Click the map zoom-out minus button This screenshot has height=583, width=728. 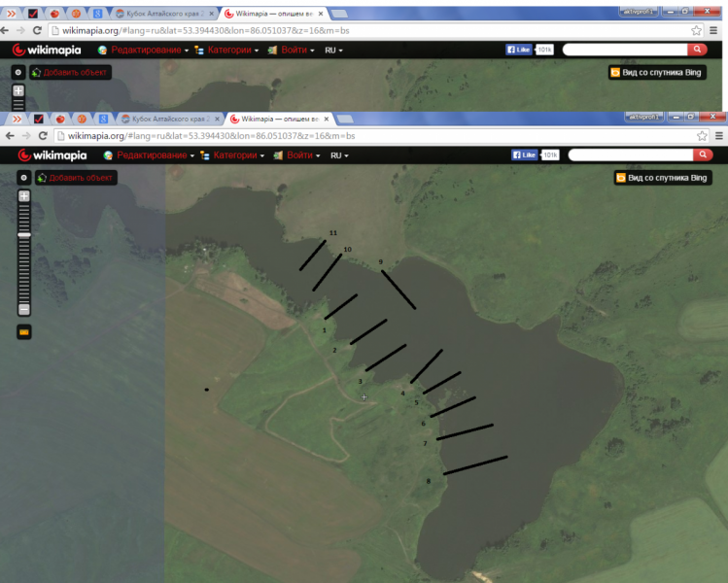tap(24, 309)
